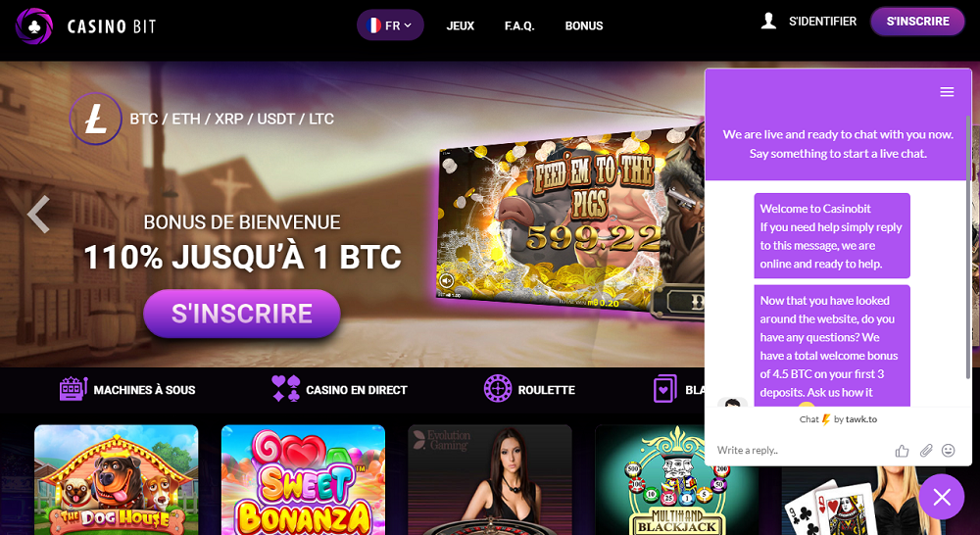Click the chat window scrollbar
Screen dimensions: 980x535
click(968, 247)
